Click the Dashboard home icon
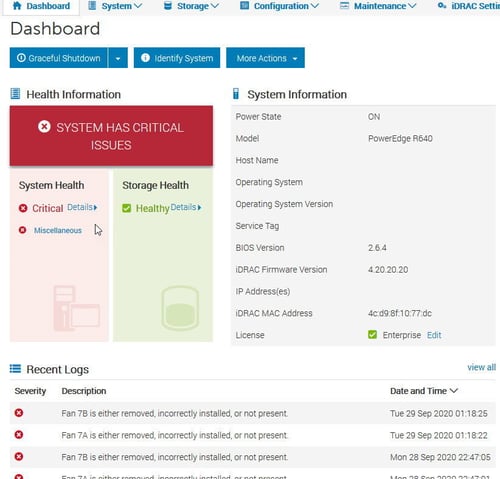The image size is (500, 479). coord(17,6)
